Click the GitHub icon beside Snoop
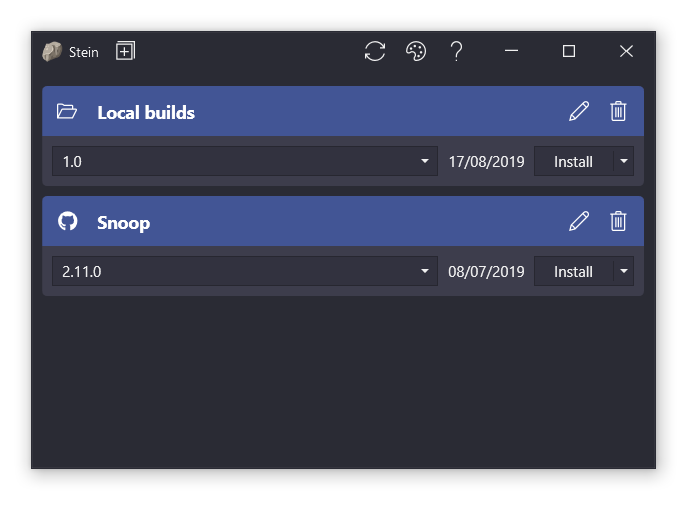The image size is (695, 506). (68, 221)
